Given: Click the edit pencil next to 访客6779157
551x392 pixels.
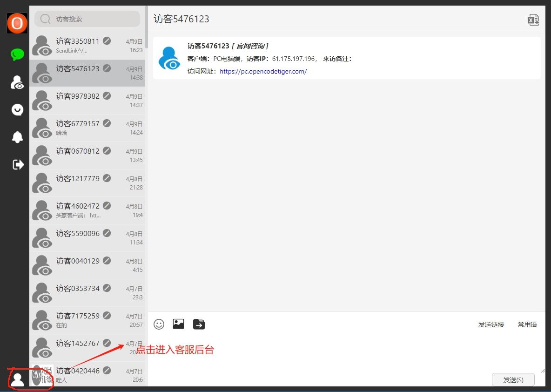Looking at the screenshot, I should [x=107, y=123].
